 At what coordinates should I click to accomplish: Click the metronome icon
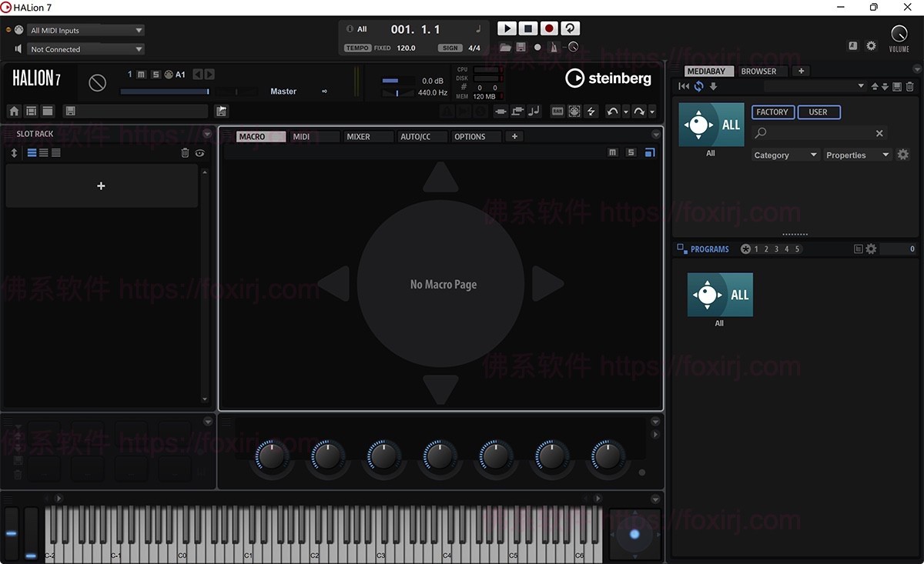coord(554,47)
